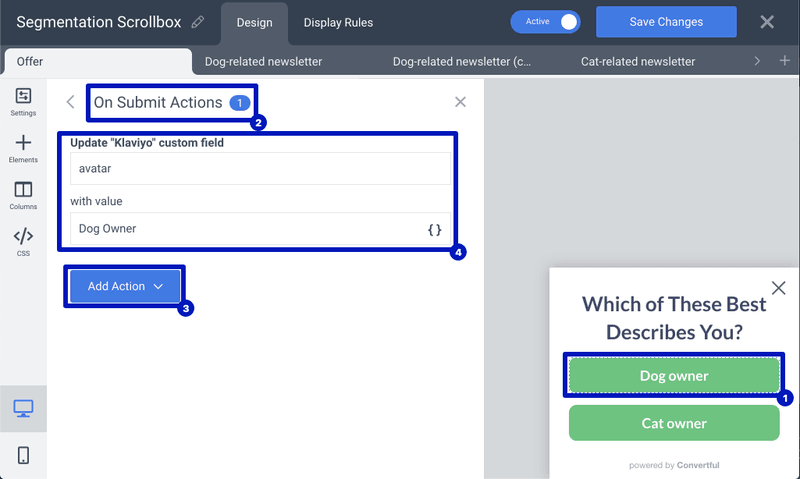Click the pencil icon to rename Segmentation Scrollbox
Screen dimensions: 800x479
tap(198, 22)
